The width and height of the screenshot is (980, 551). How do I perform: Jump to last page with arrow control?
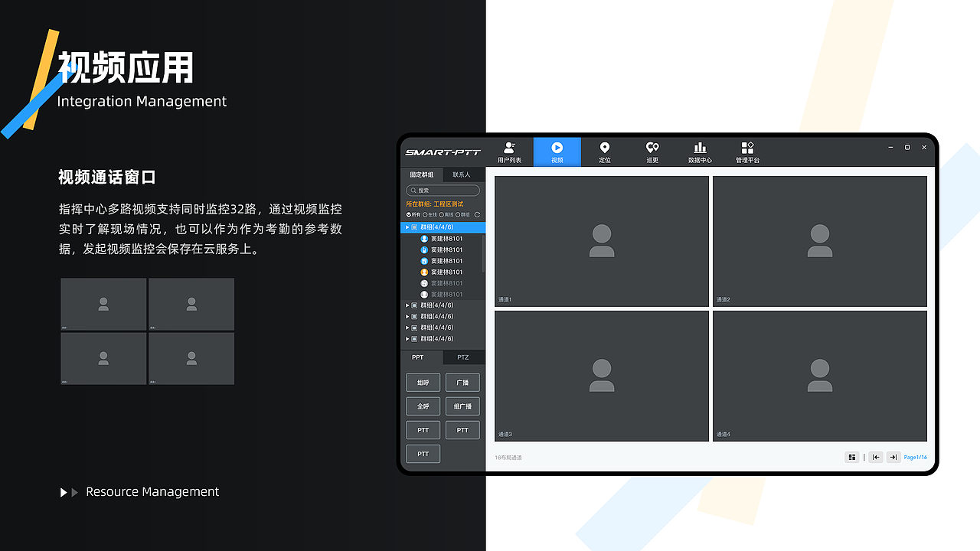(x=893, y=457)
